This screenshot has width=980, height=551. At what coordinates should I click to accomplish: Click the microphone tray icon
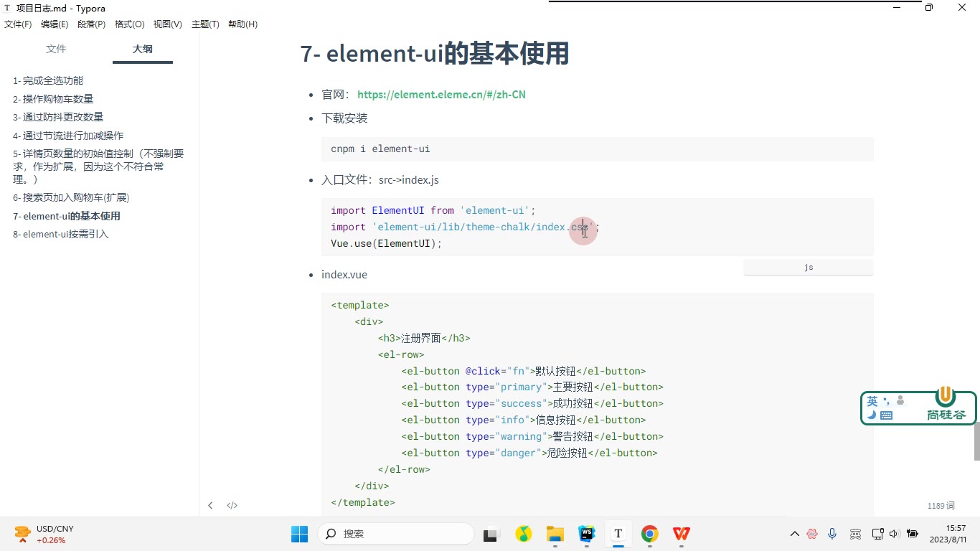click(832, 534)
